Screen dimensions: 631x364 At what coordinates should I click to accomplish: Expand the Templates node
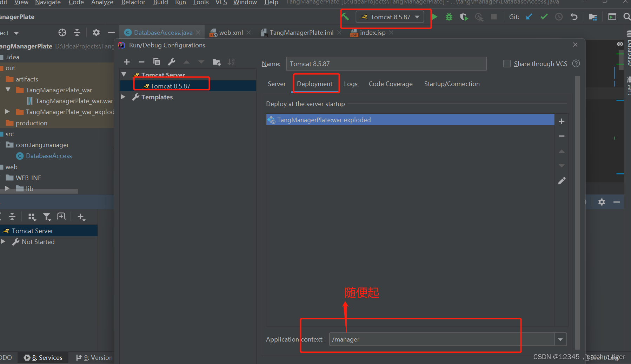coord(123,97)
